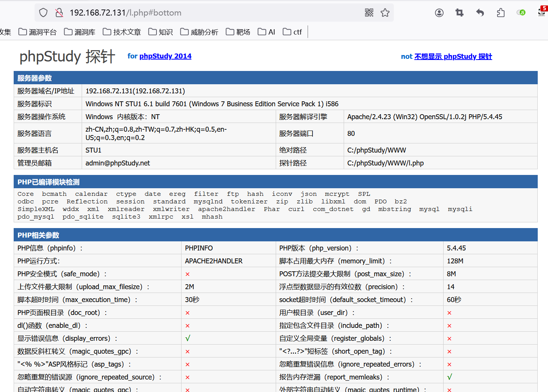Open the panda extension with badge 5

click(542, 11)
